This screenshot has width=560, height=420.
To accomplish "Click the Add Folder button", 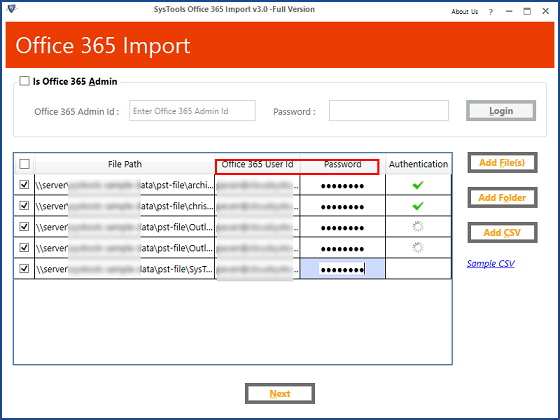I will click(x=502, y=198).
